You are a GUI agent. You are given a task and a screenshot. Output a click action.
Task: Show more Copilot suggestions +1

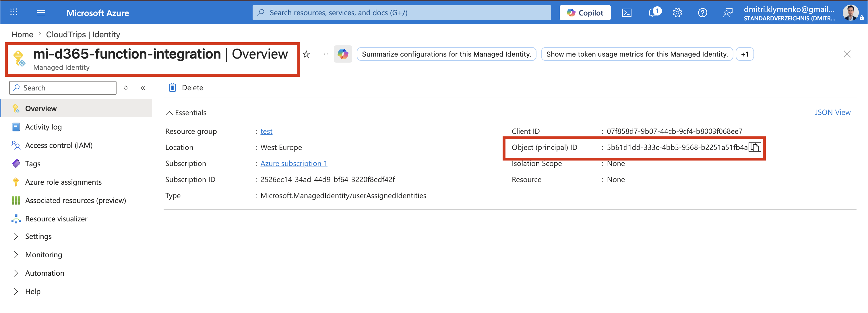[x=745, y=54]
